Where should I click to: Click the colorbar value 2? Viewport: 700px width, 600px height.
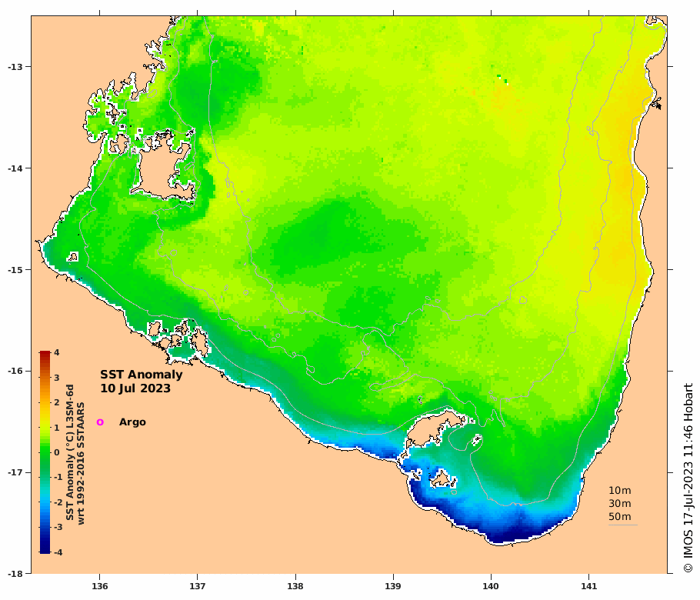coord(57,402)
